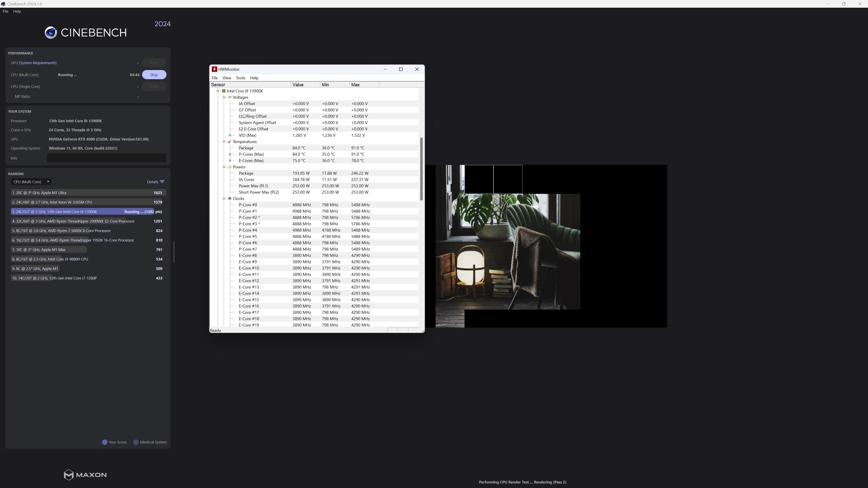
Task: Click the Powers flame icon
Action: pyautogui.click(x=230, y=167)
